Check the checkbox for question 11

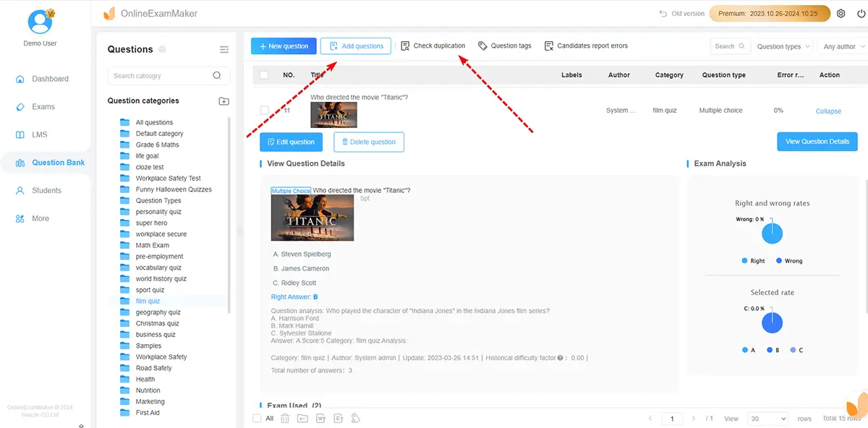(x=264, y=111)
